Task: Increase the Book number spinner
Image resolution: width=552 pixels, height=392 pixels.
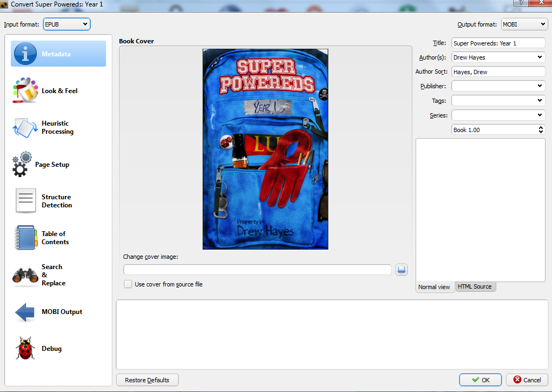Action: 541,127
